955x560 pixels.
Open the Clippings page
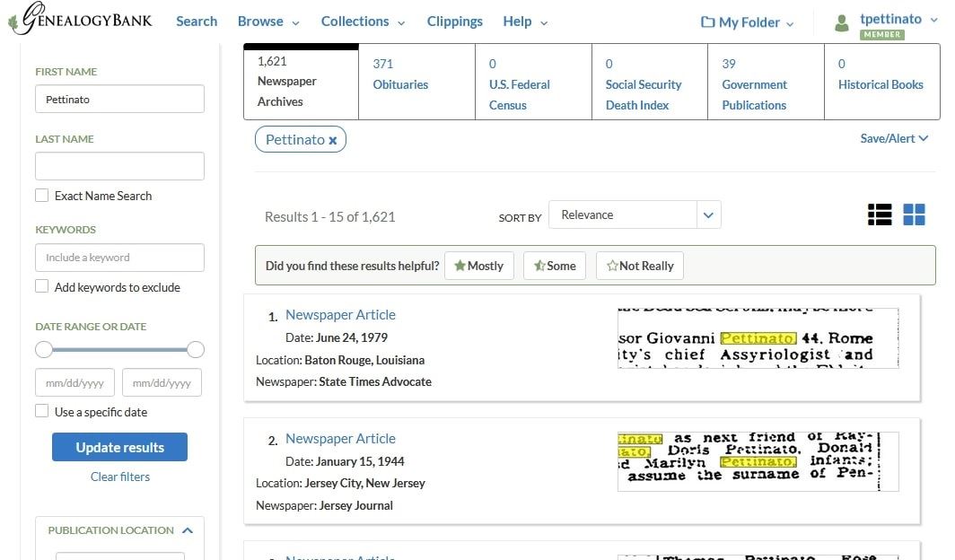pos(454,22)
